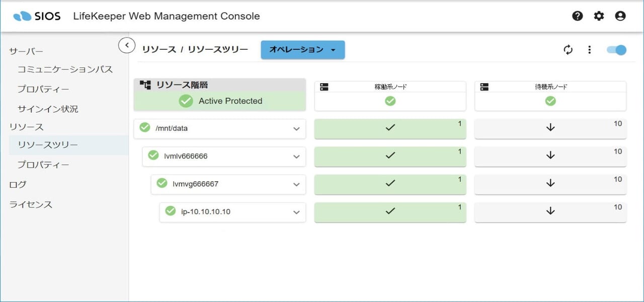Screen dimensions: 644x302
Task: Open プロパティー under サーバー
Action: [x=43, y=89]
